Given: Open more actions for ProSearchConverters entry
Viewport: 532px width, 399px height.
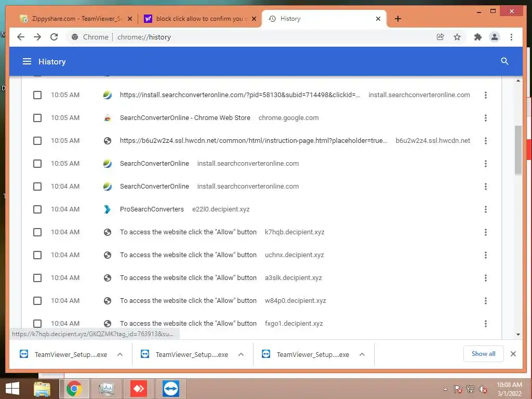Looking at the screenshot, I should 486,209.
